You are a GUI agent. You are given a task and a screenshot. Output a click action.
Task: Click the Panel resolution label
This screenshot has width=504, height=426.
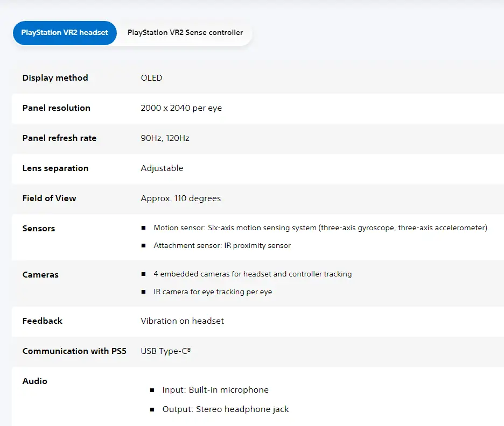[56, 108]
